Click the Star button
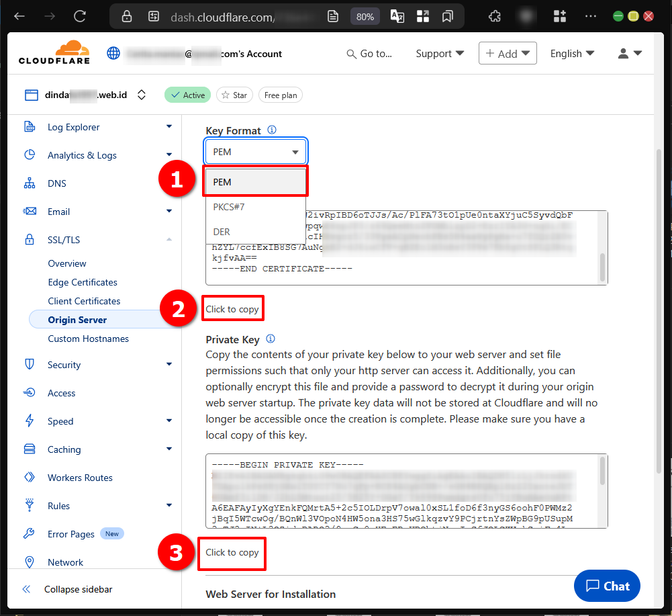672x616 pixels. [234, 95]
